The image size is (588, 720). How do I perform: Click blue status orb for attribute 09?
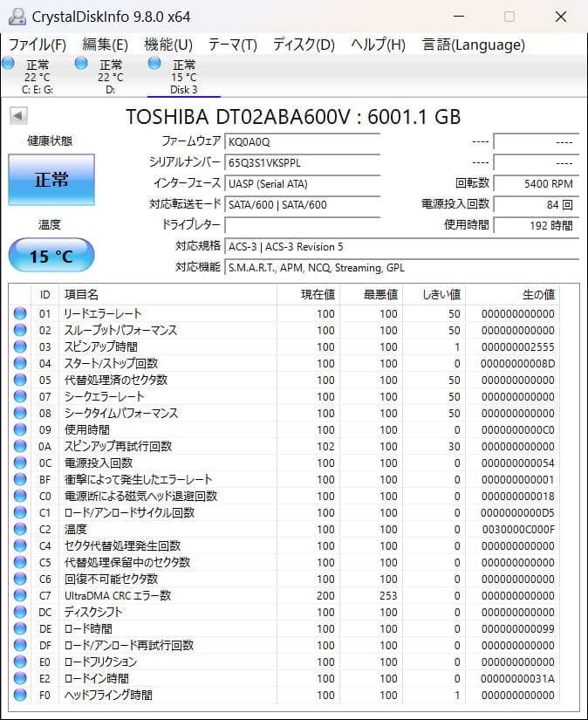(20, 429)
